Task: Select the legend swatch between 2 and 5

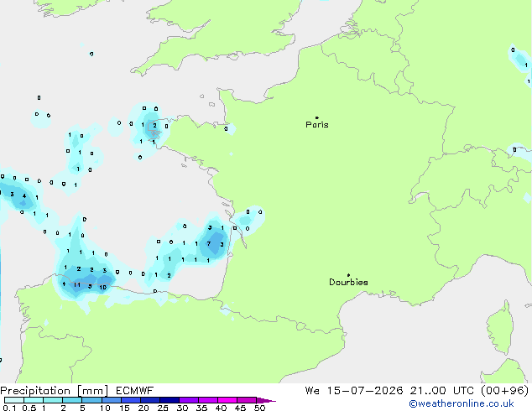Action: [72, 400]
